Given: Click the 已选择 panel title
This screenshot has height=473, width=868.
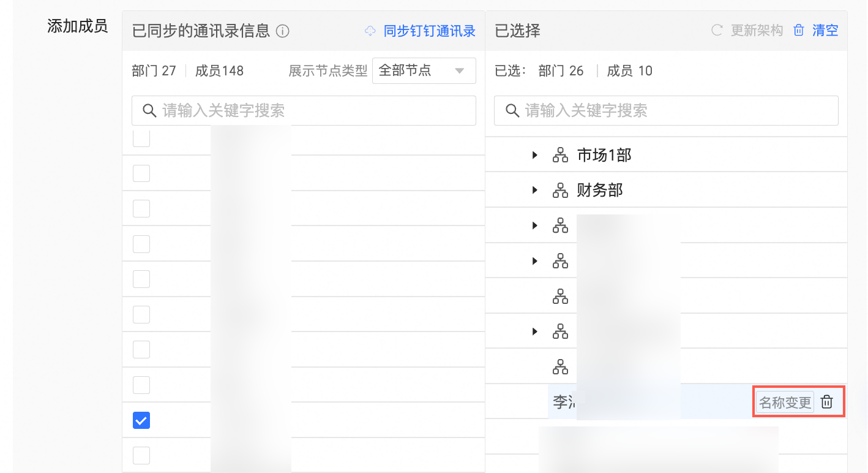Looking at the screenshot, I should (517, 31).
